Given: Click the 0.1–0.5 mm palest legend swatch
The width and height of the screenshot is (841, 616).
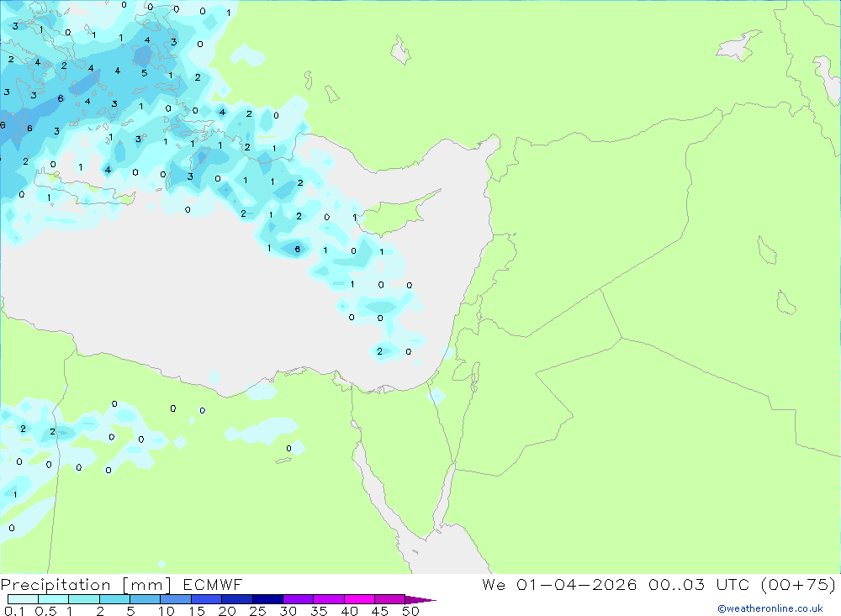Looking at the screenshot, I should pyautogui.click(x=23, y=599).
